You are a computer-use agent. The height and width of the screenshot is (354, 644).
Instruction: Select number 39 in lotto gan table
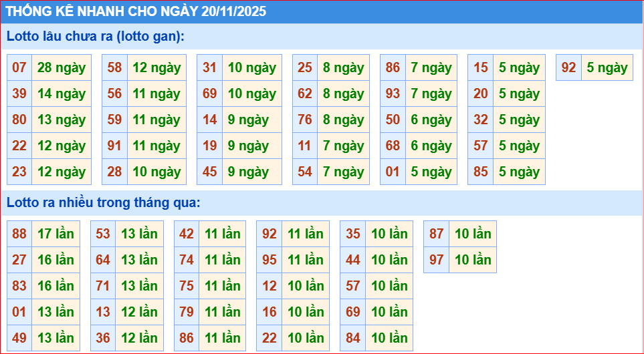[x=19, y=94]
